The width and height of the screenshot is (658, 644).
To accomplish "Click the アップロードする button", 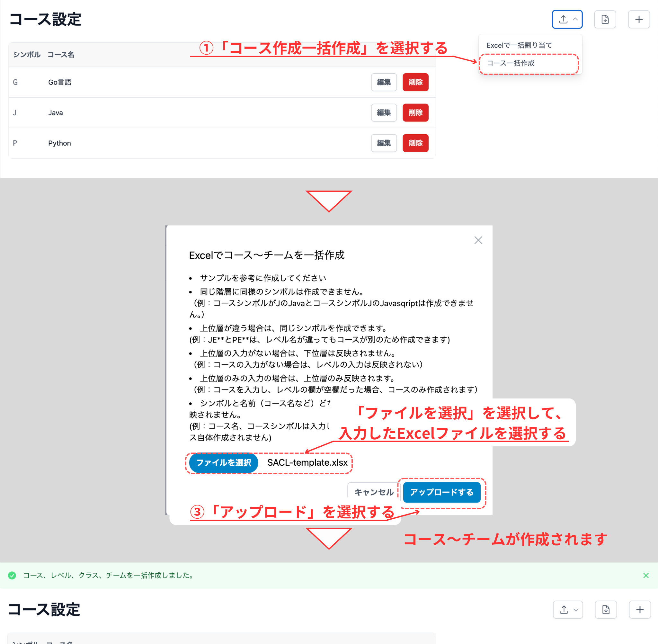I will 441,492.
